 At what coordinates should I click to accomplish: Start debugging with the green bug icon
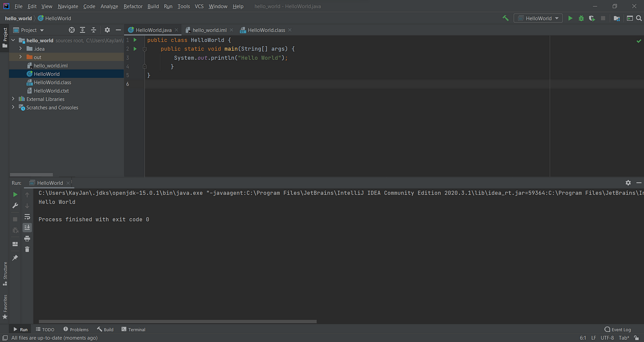tap(581, 18)
